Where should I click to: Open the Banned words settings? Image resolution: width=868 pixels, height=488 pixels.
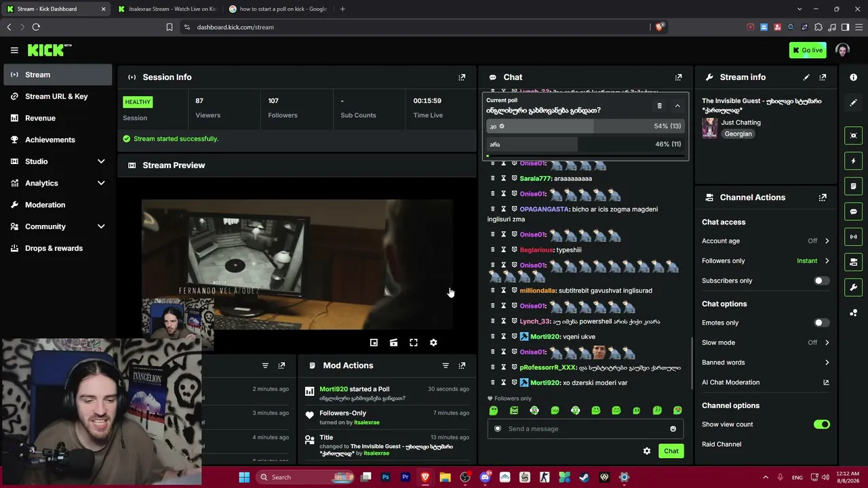click(x=766, y=363)
